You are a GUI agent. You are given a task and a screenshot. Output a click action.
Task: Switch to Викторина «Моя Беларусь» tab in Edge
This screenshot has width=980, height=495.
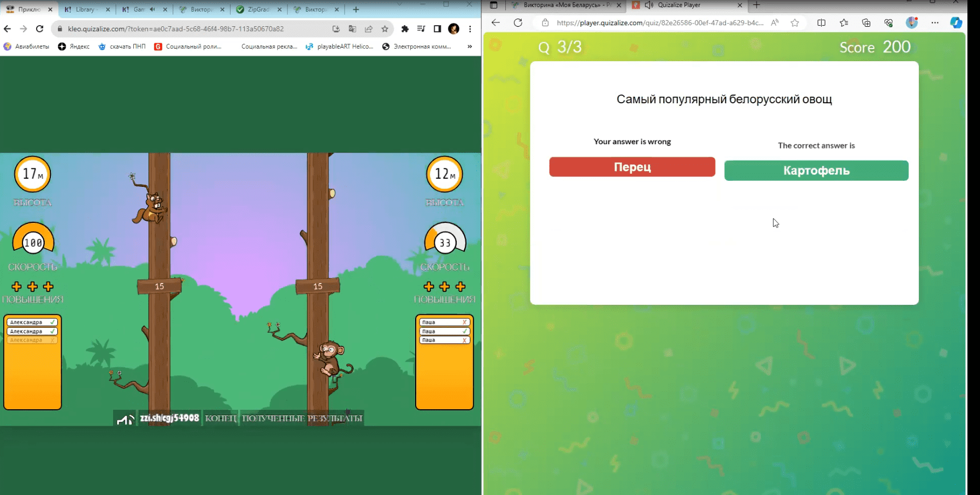(x=567, y=5)
